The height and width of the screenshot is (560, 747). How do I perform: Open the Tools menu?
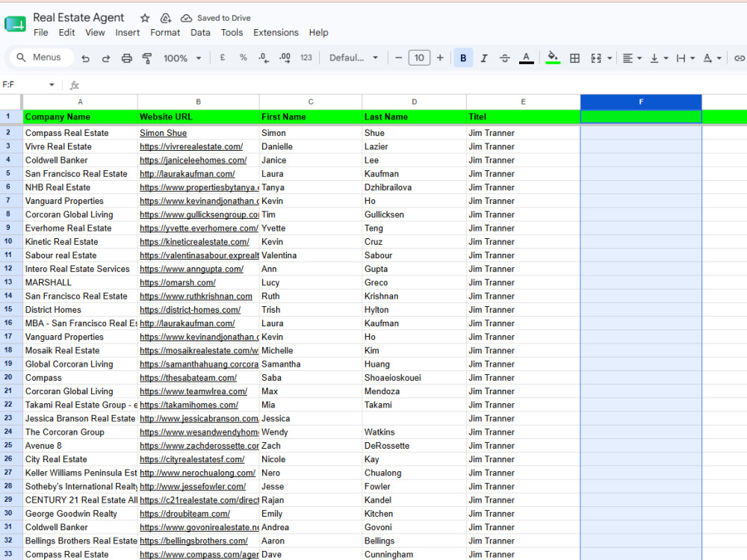[x=232, y=32]
